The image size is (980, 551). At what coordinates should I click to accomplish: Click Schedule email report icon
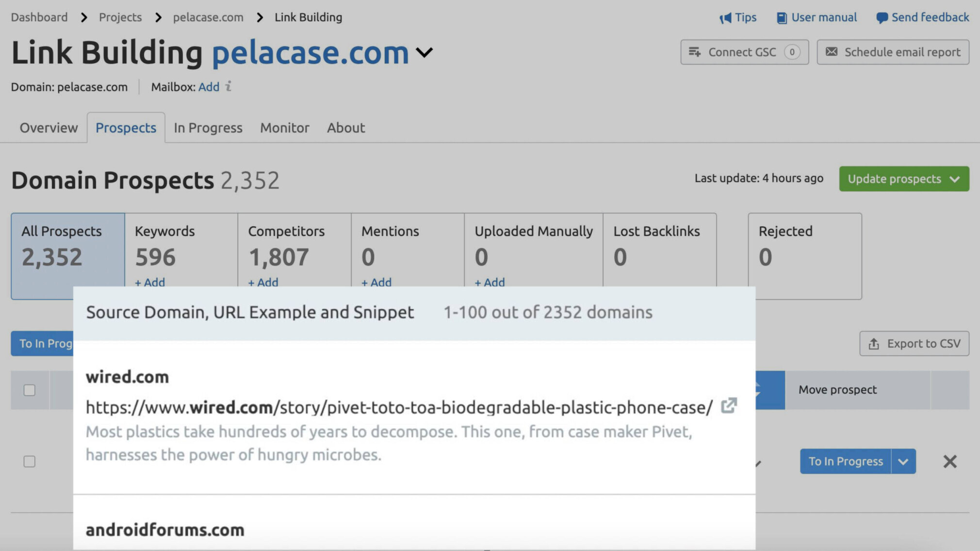point(832,52)
